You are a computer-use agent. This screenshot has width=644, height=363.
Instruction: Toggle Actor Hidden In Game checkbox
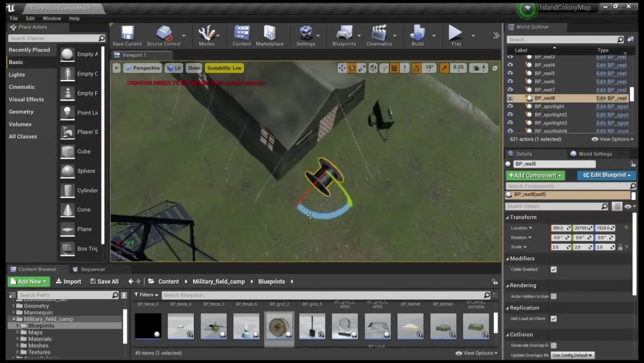[x=554, y=297]
